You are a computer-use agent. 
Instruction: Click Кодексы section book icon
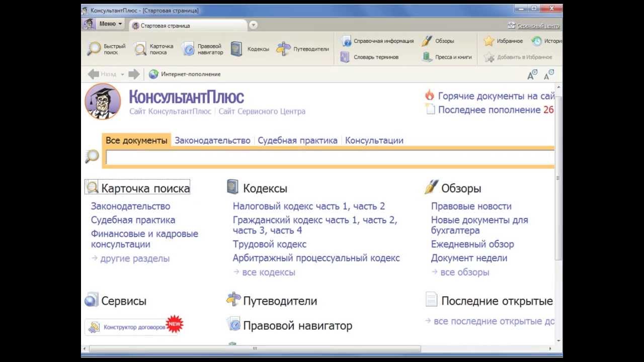coord(232,187)
